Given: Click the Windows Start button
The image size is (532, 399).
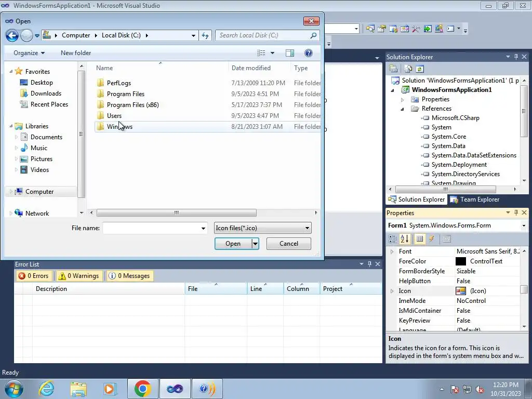Looking at the screenshot, I should point(14,389).
